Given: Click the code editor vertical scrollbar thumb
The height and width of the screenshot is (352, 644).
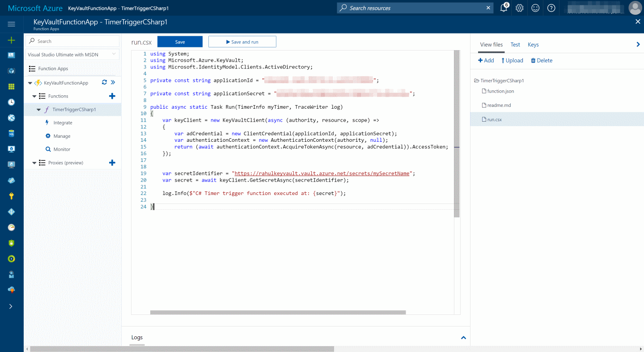Looking at the screenshot, I should [457, 134].
